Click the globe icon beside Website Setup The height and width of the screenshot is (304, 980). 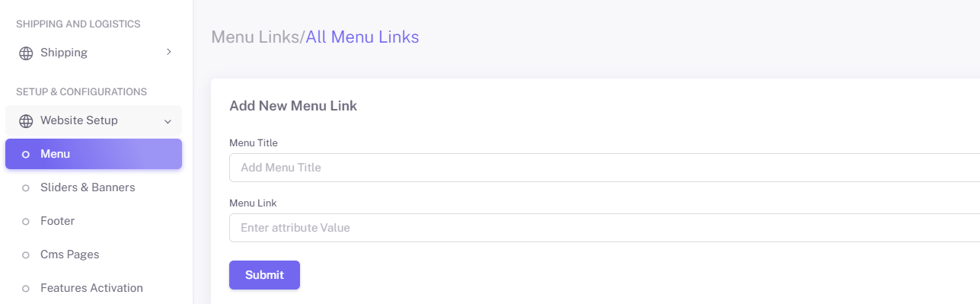[26, 121]
